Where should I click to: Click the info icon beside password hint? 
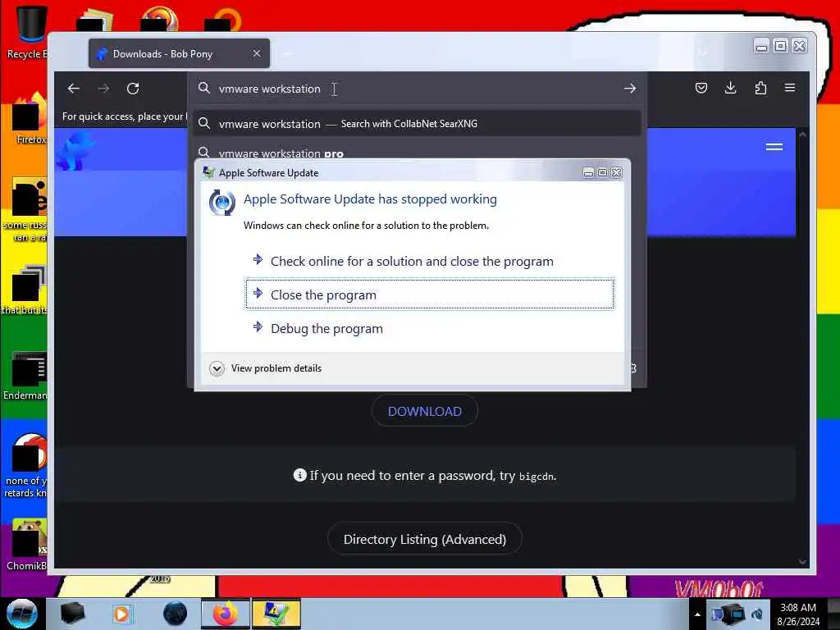(300, 475)
